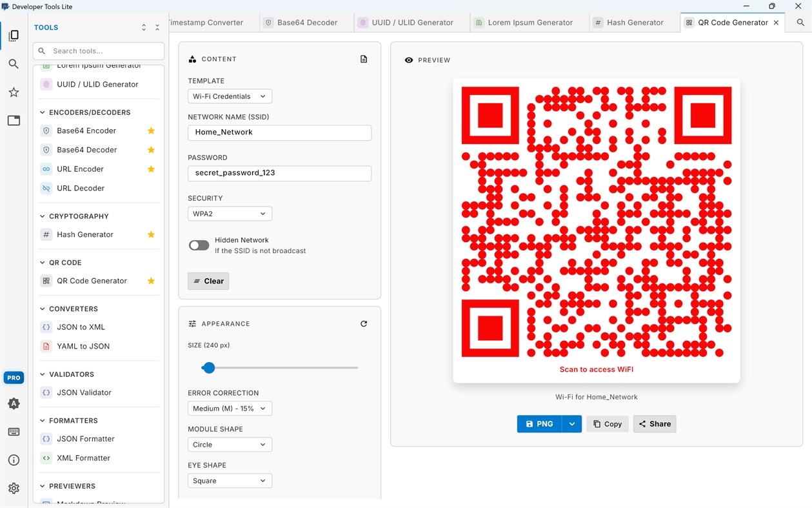
Task: Open the Security WPA2 dropdown
Action: pyautogui.click(x=230, y=214)
